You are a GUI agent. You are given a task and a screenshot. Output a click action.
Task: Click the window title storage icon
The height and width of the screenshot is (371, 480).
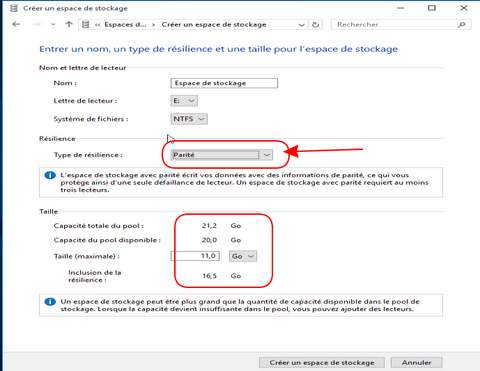(x=14, y=8)
